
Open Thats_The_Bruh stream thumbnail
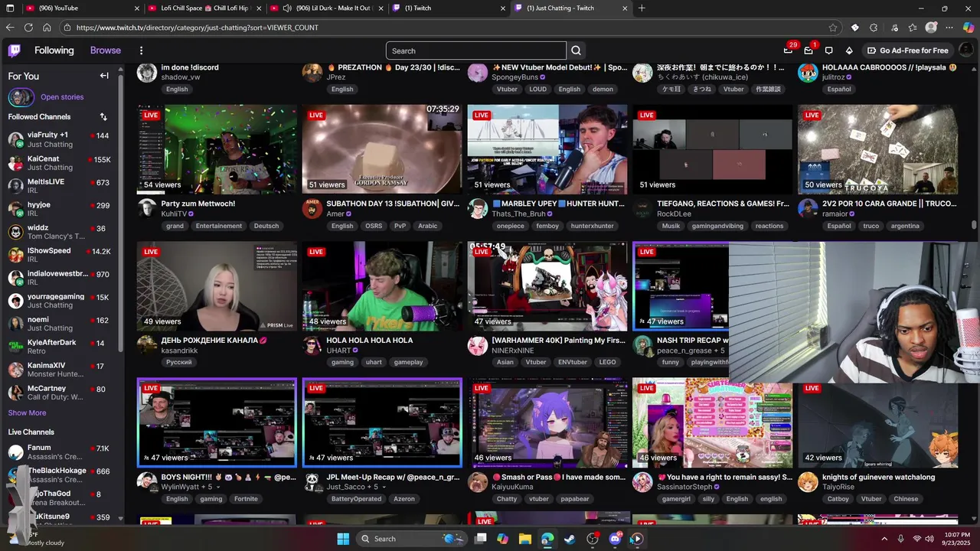(x=547, y=150)
